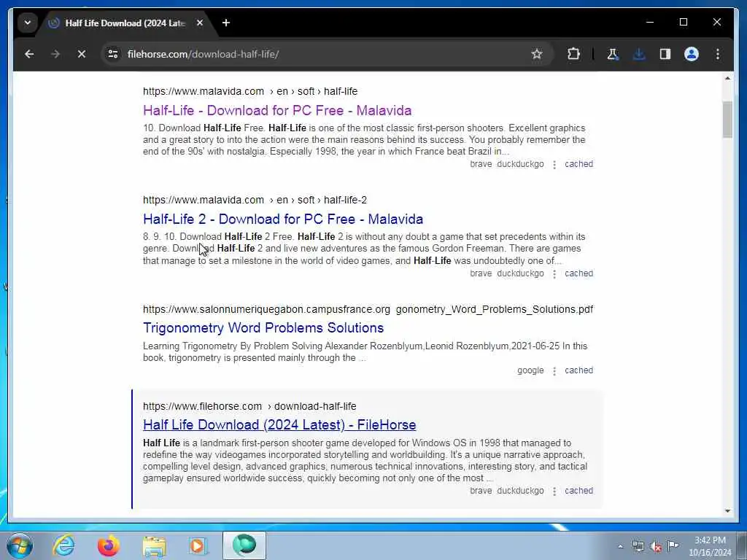747x560 pixels.
Task: Click duckduckgo source under FileHorse result
Action: (x=520, y=491)
